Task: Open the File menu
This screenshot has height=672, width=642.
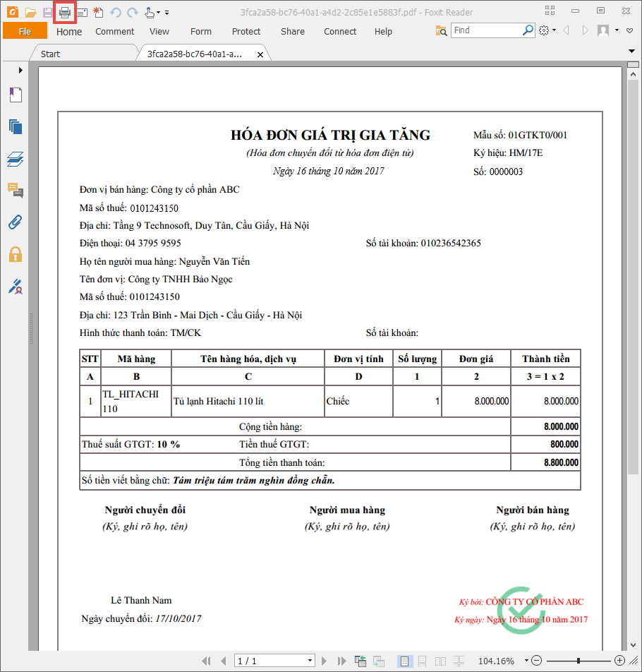Action: 25,31
